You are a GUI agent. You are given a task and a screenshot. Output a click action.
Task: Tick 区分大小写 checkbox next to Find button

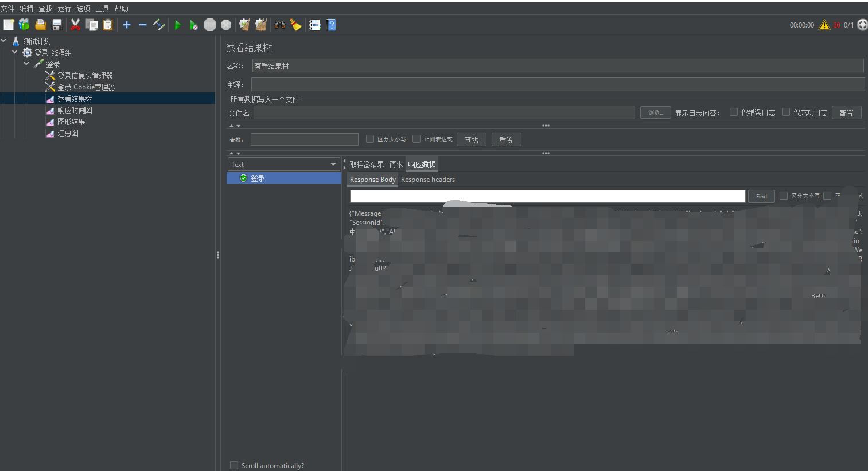[784, 196]
